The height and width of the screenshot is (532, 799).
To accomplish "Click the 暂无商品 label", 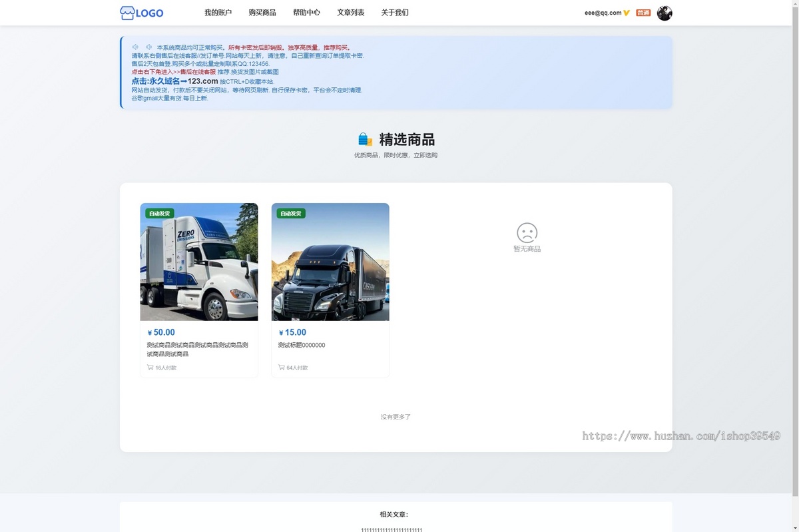I will 527,249.
